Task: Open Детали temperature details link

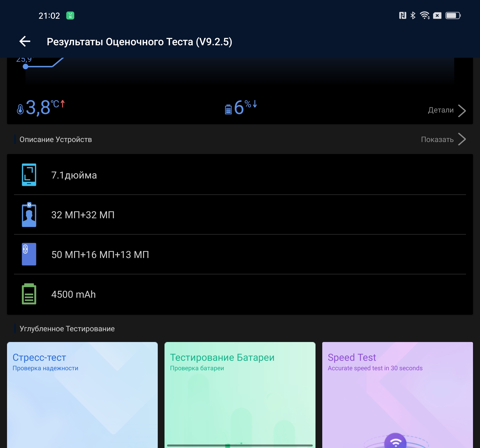Action: [x=441, y=110]
